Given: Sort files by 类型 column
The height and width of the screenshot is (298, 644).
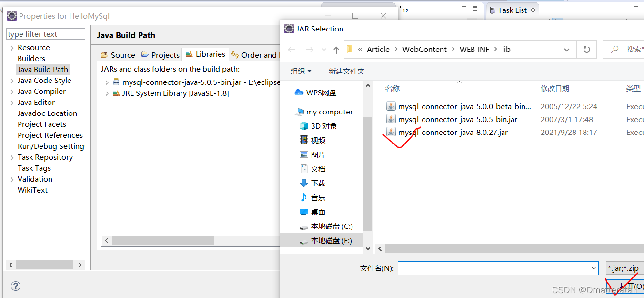Looking at the screenshot, I should coord(634,88).
